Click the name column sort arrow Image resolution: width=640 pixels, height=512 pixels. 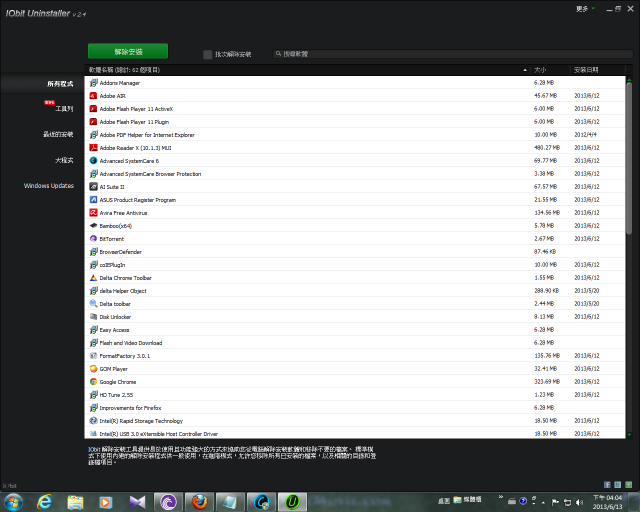pyautogui.click(x=525, y=70)
